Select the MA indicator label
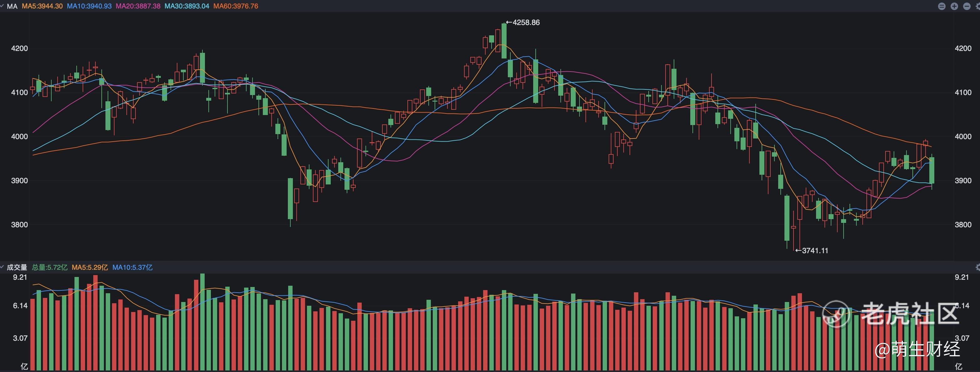 point(12,6)
